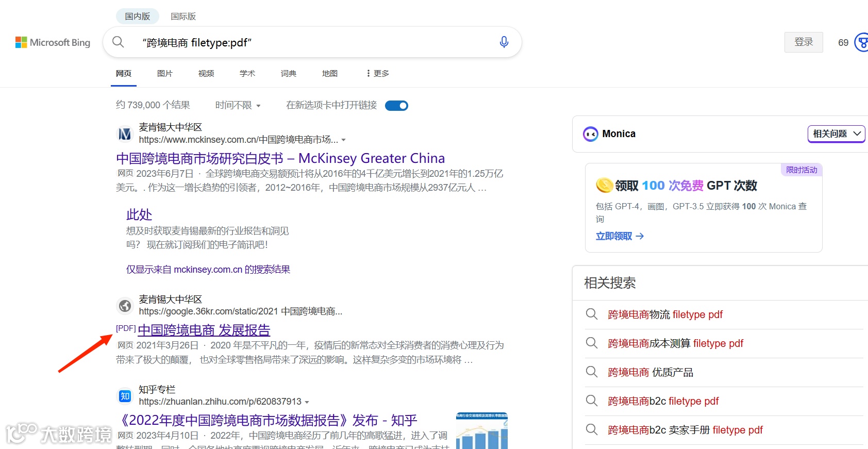Image resolution: width=868 pixels, height=449 pixels.
Task: Click related search 跨境电商成本测算 filetype pdf
Action: click(x=676, y=343)
